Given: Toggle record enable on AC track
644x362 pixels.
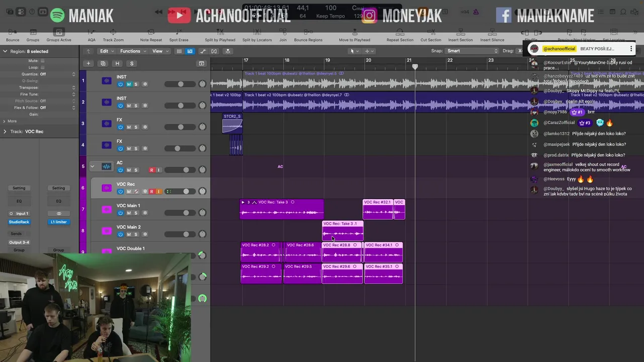Looking at the screenshot, I should 151,170.
